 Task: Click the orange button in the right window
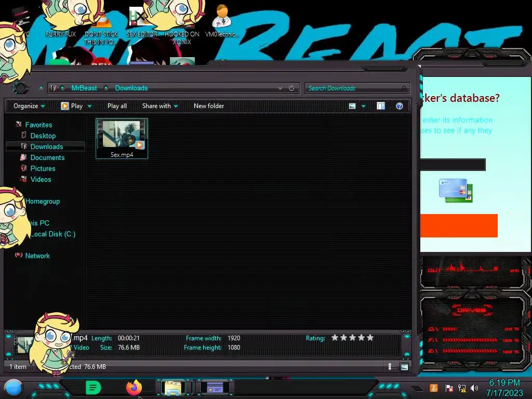(459, 225)
